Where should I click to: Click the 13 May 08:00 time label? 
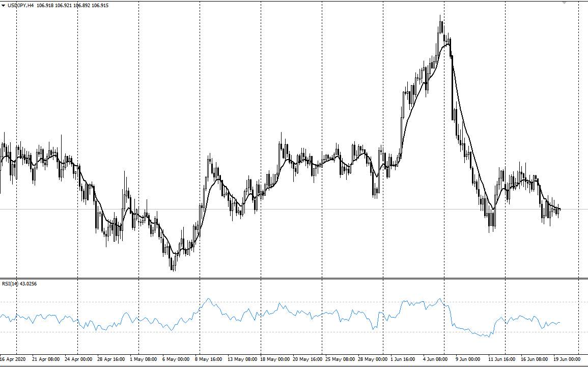pyautogui.click(x=242, y=359)
